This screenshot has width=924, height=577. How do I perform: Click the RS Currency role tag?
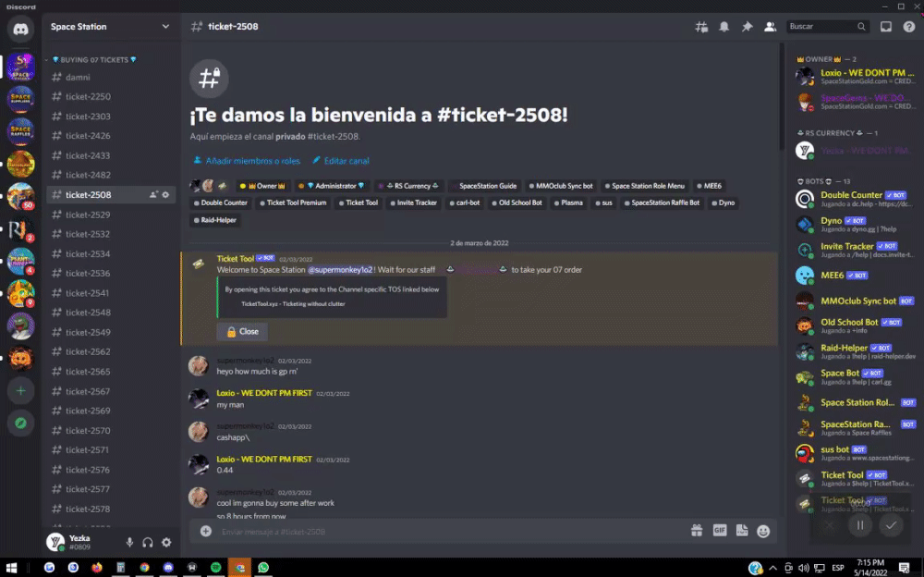point(409,186)
